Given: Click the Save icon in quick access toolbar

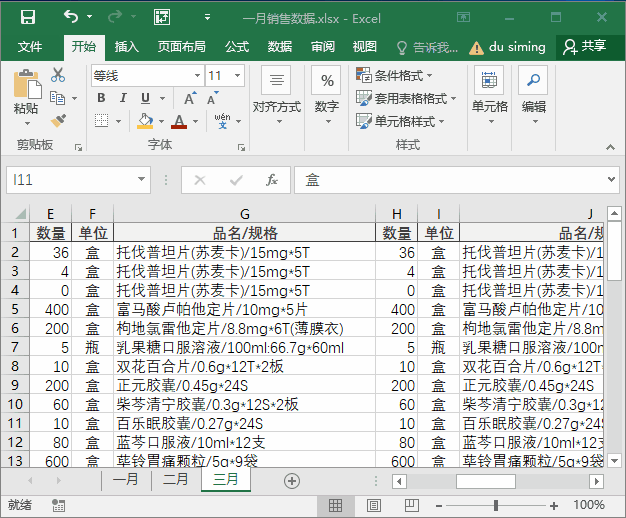Looking at the screenshot, I should [28, 17].
